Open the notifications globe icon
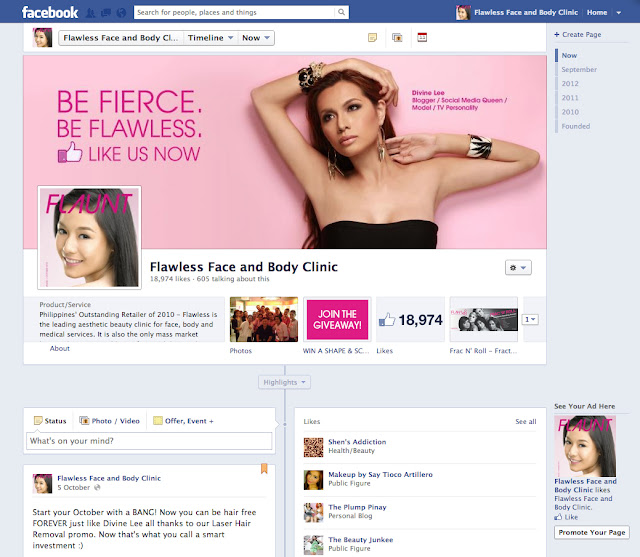The height and width of the screenshot is (557, 640). tap(121, 13)
